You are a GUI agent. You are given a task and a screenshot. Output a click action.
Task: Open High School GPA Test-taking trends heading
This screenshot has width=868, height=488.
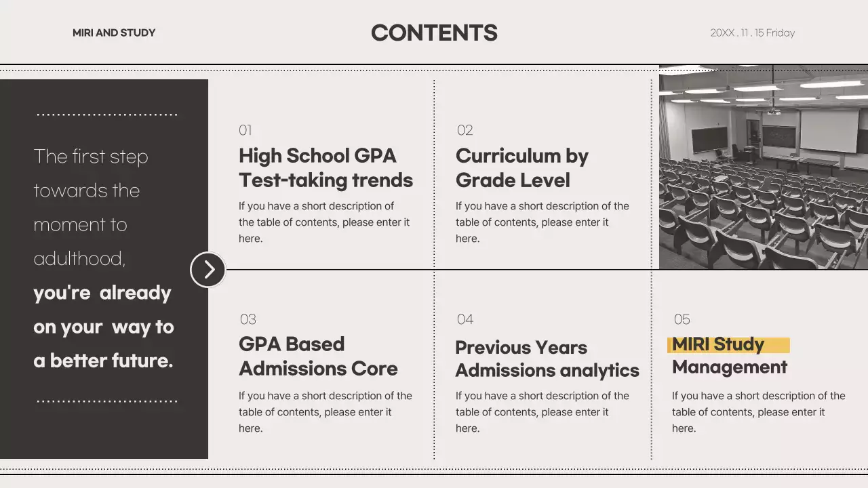tap(325, 168)
